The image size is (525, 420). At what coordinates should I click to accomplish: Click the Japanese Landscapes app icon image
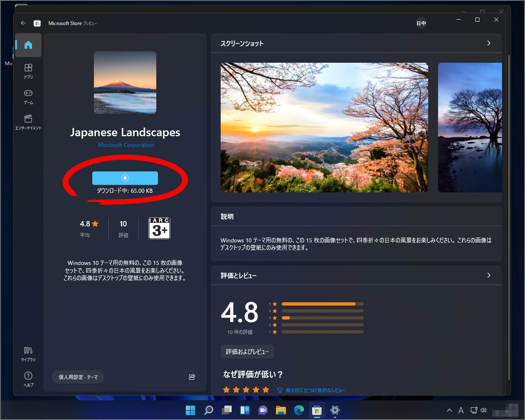[x=125, y=82]
